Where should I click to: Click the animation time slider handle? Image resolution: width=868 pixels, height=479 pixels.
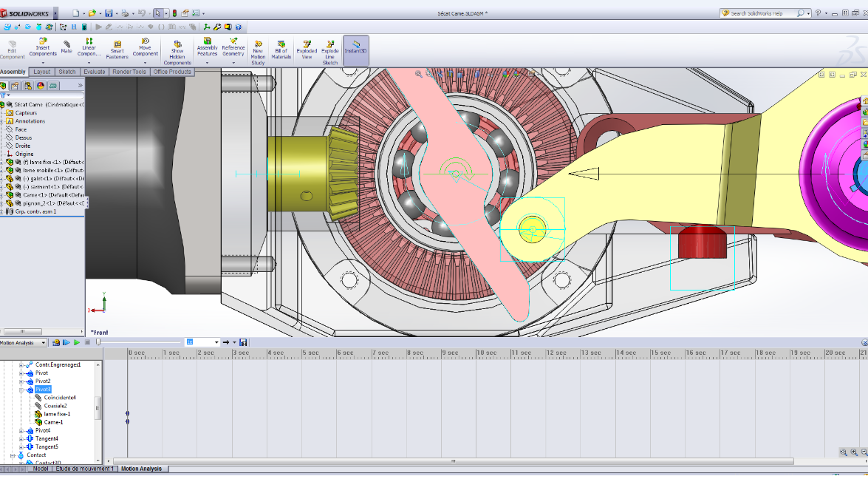tap(98, 342)
